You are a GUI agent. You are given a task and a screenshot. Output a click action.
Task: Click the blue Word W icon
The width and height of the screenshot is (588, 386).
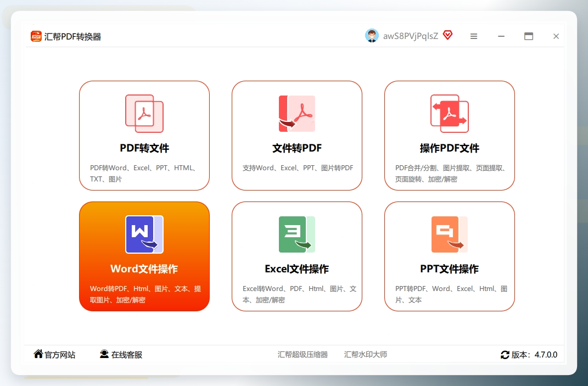click(x=144, y=234)
